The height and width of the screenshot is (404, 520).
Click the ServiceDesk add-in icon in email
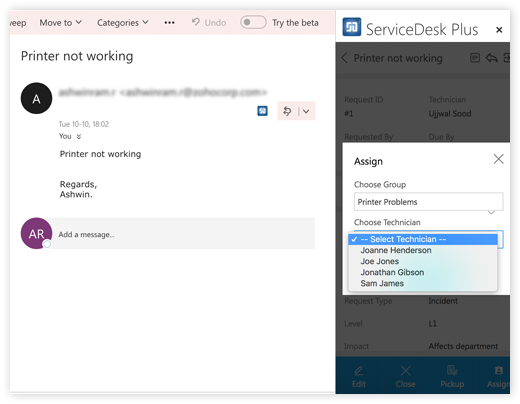[x=262, y=111]
